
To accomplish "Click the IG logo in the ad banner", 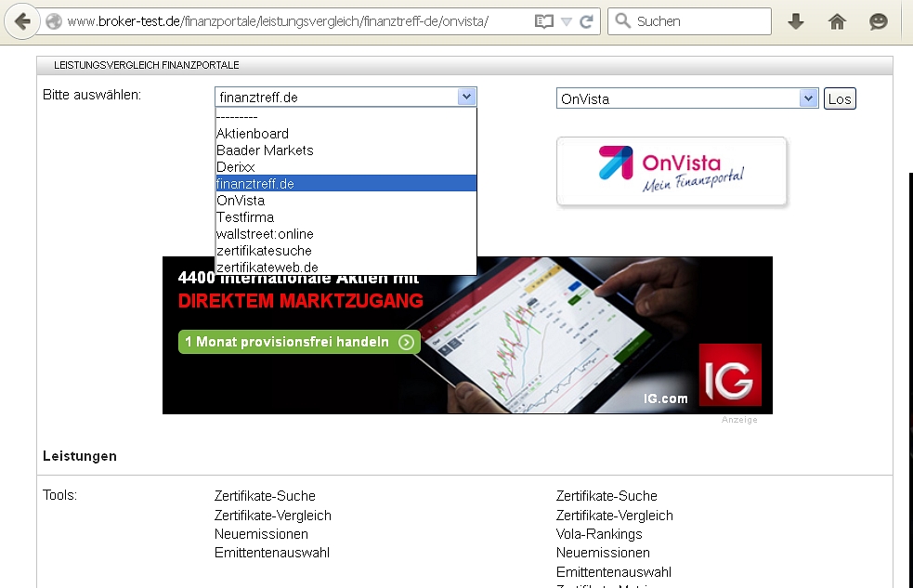I will 730,374.
